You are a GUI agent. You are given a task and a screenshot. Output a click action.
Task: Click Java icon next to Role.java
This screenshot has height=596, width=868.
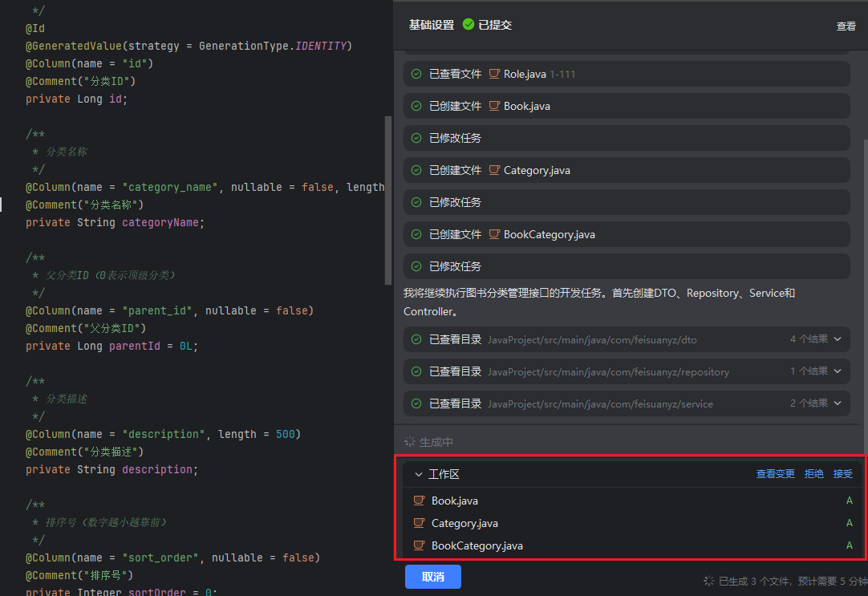[x=494, y=74]
